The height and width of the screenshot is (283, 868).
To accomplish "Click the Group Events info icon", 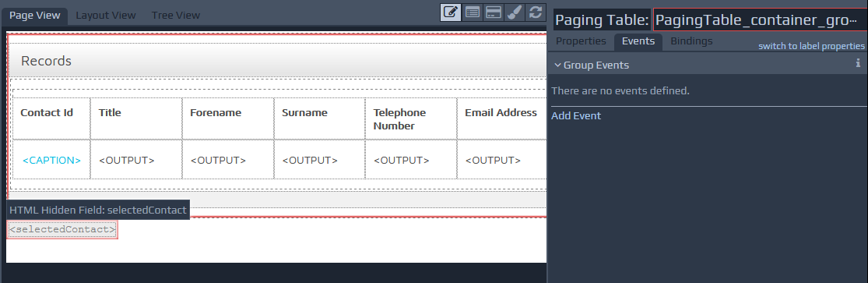I will tap(858, 63).
